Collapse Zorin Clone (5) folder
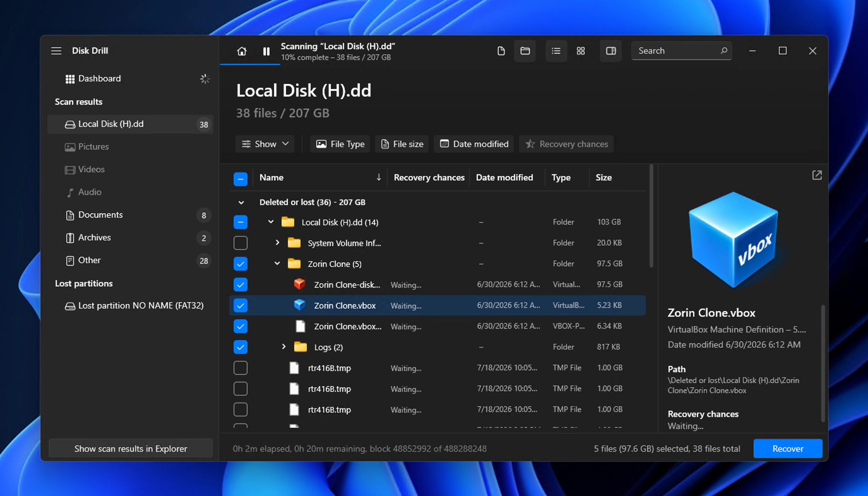The width and height of the screenshot is (868, 496). tap(277, 263)
